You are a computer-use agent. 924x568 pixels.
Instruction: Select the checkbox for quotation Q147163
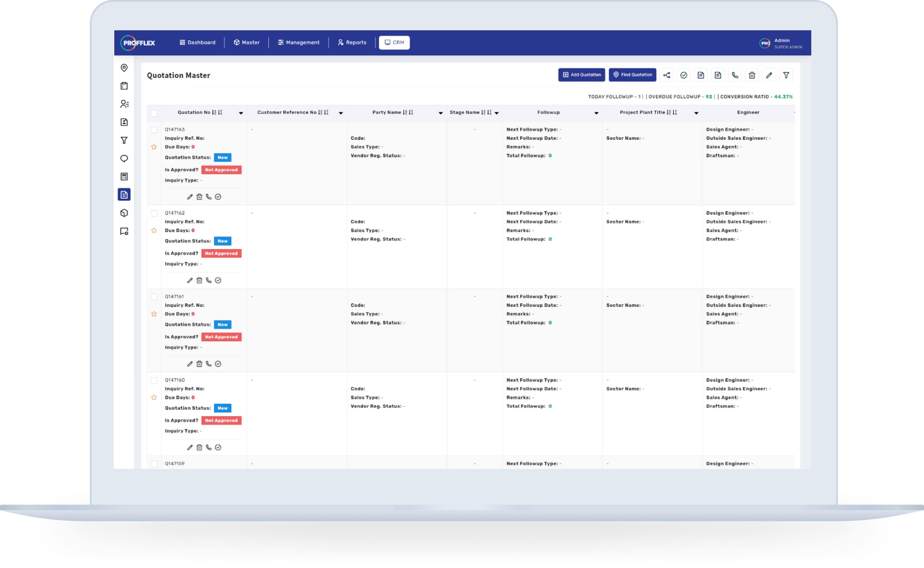coord(154,130)
